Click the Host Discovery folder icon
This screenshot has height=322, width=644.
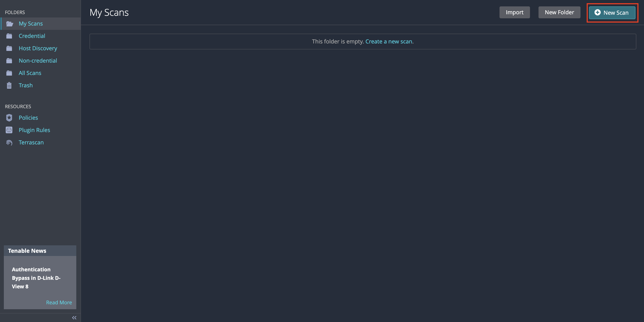pyautogui.click(x=9, y=48)
